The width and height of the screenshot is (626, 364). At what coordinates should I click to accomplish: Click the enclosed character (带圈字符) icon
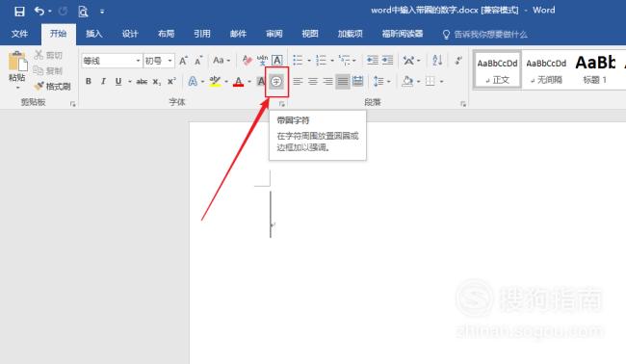click(276, 82)
